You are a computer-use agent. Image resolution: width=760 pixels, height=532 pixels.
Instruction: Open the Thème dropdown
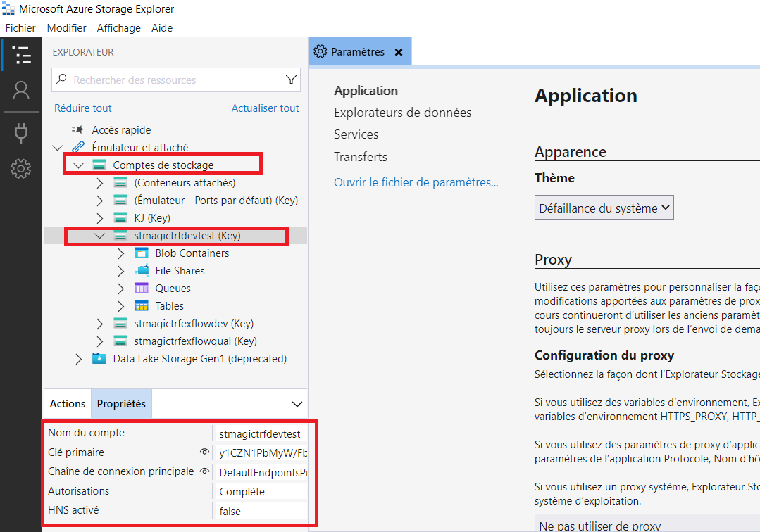click(x=604, y=208)
